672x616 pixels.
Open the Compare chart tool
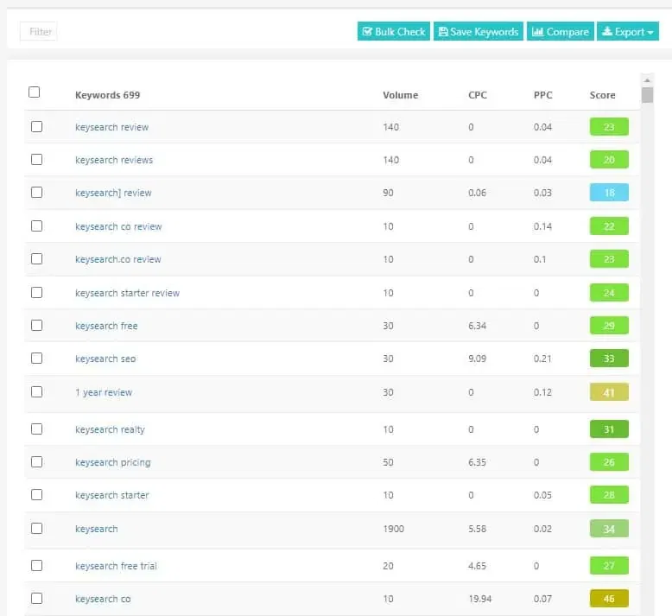[560, 32]
